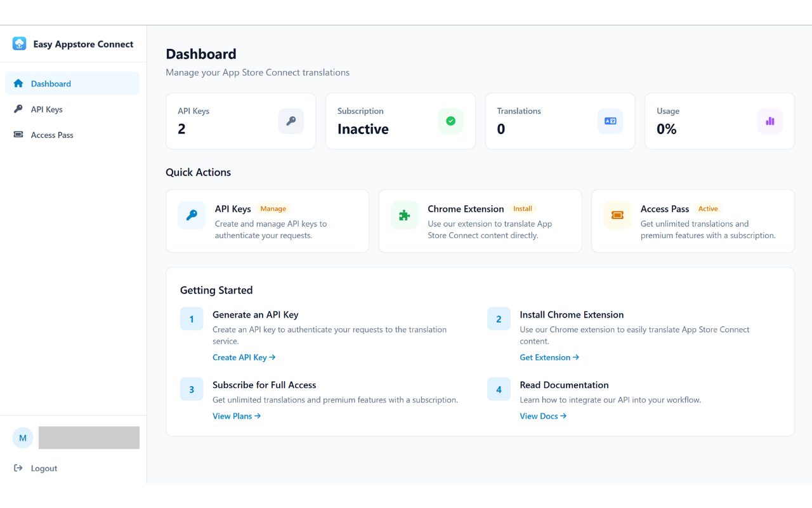Click the Translations count value 0
Screen dimensions: 812x508
tap(501, 129)
